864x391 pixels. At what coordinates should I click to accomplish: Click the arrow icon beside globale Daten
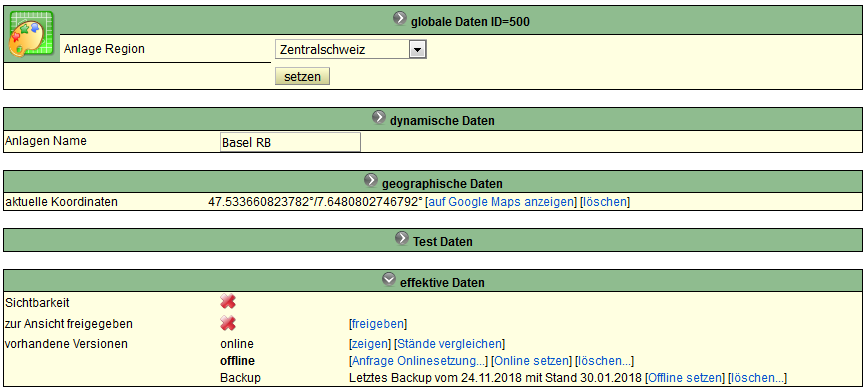pos(399,18)
